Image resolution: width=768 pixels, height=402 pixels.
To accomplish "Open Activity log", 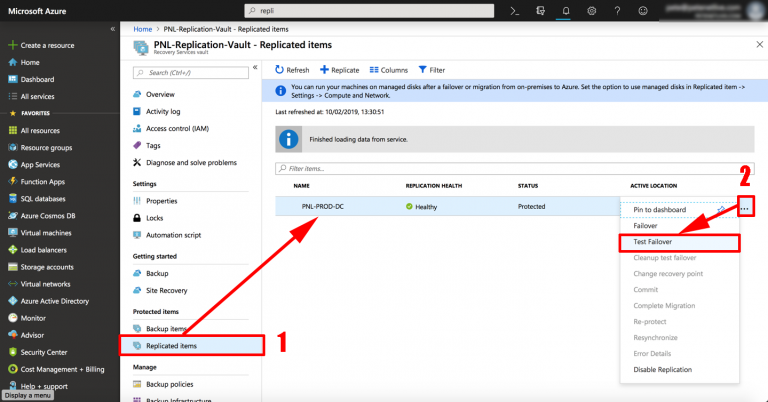I will (x=157, y=112).
